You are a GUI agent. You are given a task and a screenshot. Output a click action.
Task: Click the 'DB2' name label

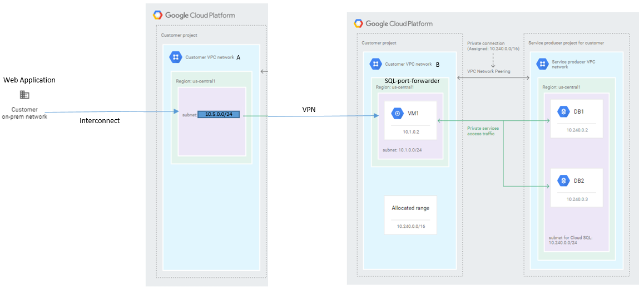[x=579, y=180]
